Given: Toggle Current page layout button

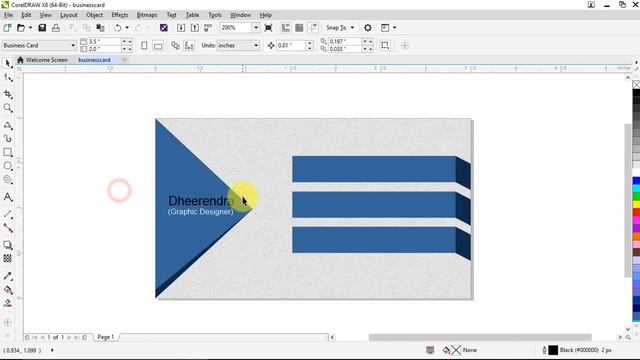Looking at the screenshot, I should point(189,45).
